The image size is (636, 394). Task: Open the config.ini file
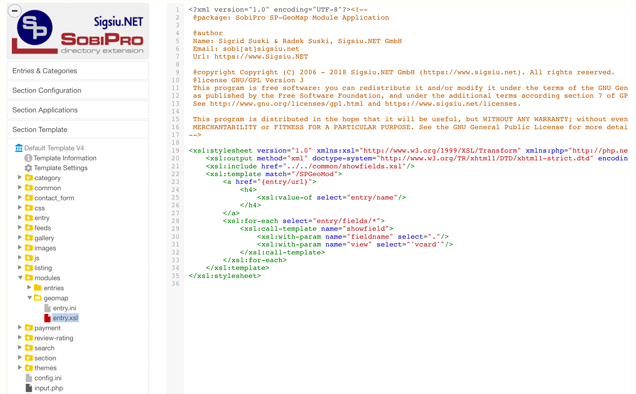click(x=48, y=378)
